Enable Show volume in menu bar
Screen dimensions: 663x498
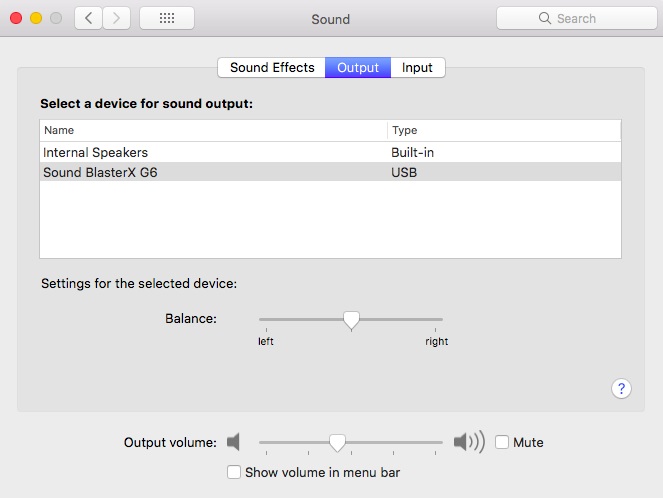pyautogui.click(x=234, y=472)
